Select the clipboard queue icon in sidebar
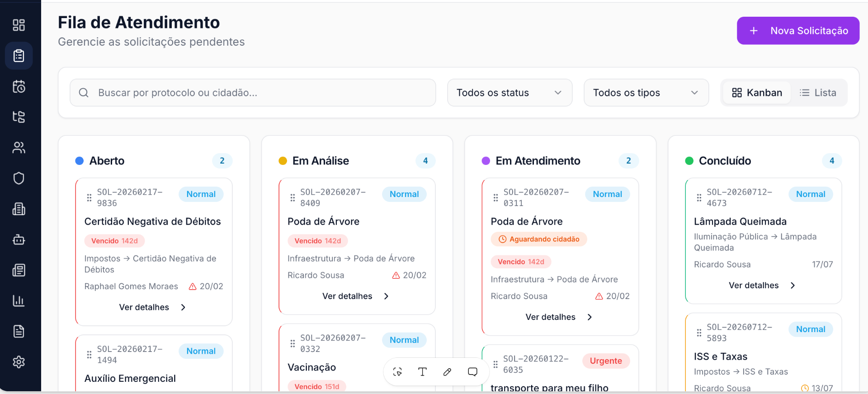The image size is (868, 394). (19, 56)
